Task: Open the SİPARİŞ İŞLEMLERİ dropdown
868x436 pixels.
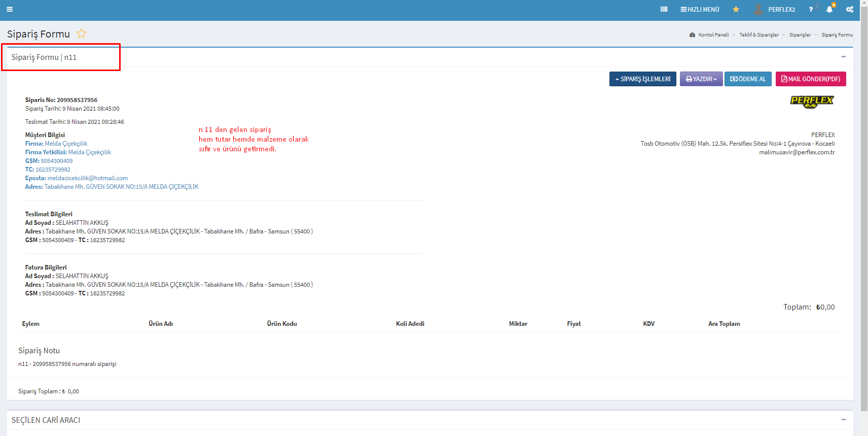Action: [x=642, y=79]
